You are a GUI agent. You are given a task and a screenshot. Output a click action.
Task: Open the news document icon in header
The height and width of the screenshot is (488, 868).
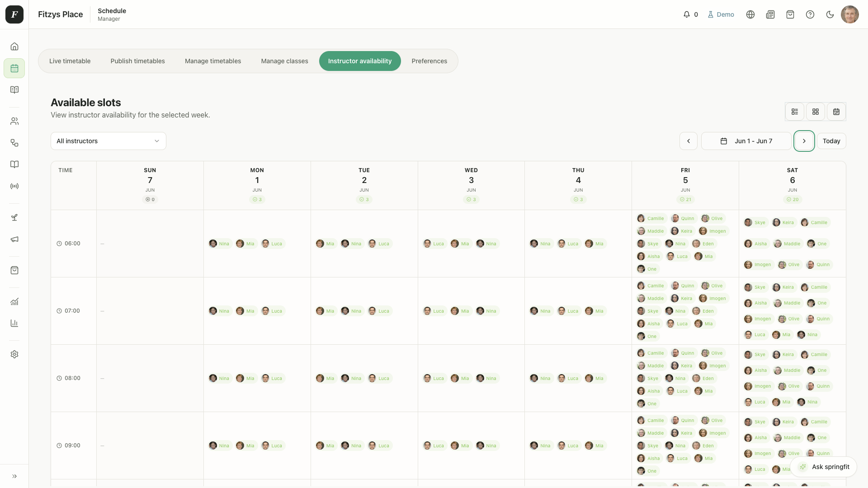(x=770, y=14)
